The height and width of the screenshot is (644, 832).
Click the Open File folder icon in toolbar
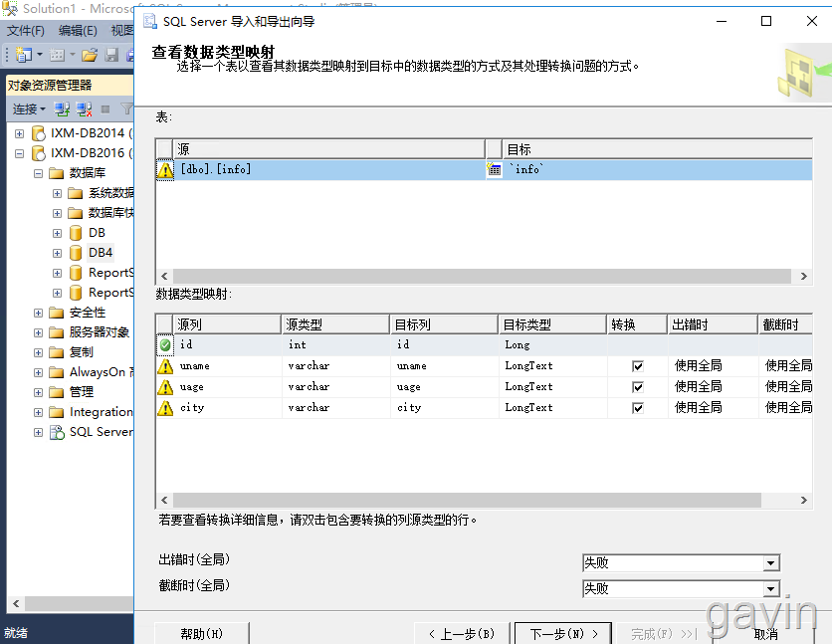[90, 54]
